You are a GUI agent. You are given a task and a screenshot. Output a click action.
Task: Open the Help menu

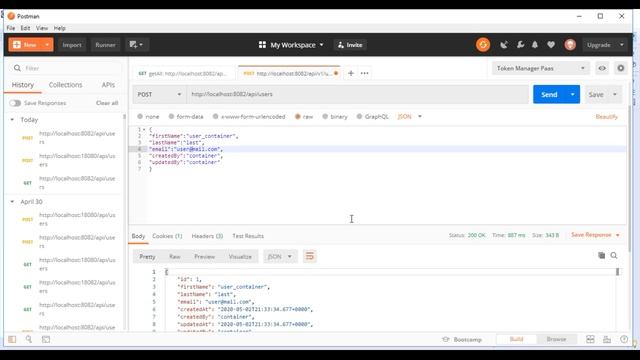click(x=60, y=28)
